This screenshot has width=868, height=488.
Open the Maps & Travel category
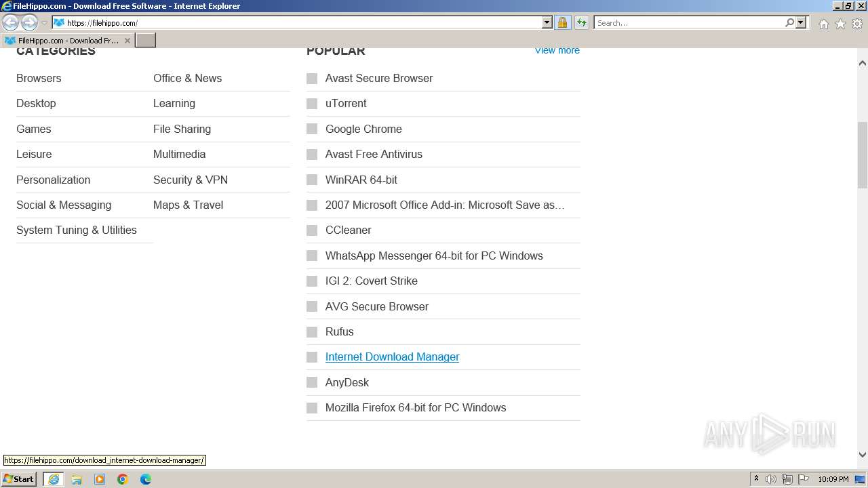coord(188,205)
